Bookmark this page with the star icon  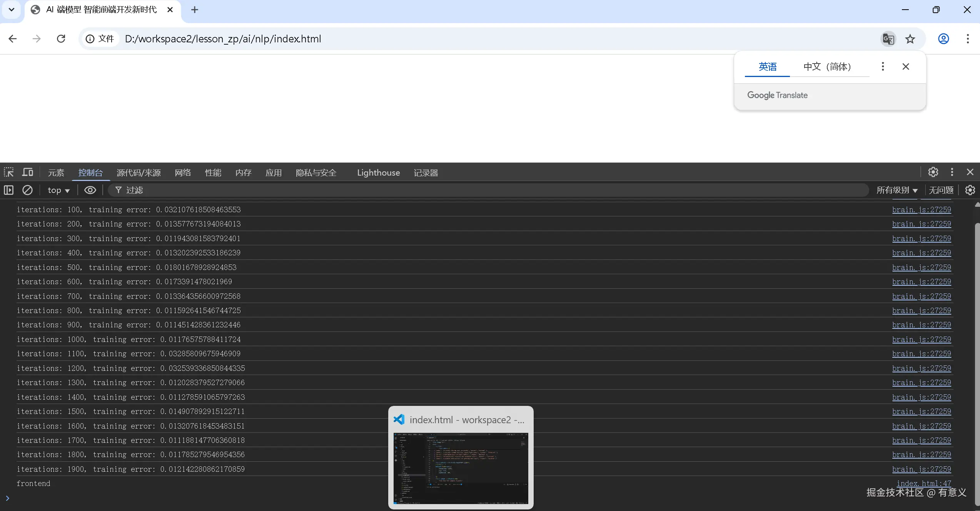[910, 39]
